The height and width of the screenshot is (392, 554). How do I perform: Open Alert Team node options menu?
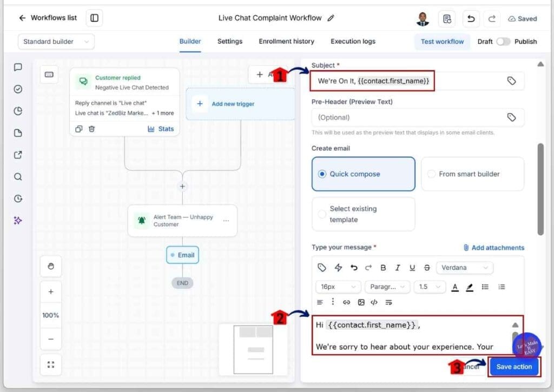coord(226,221)
